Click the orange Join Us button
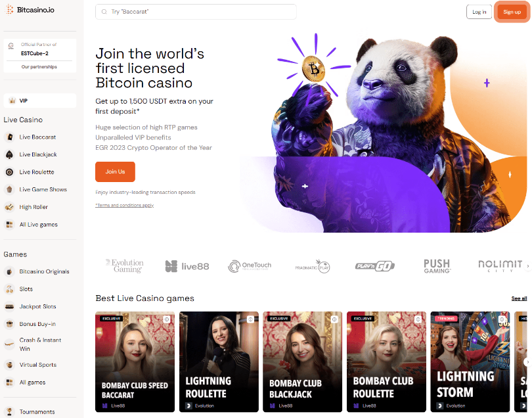 point(115,172)
